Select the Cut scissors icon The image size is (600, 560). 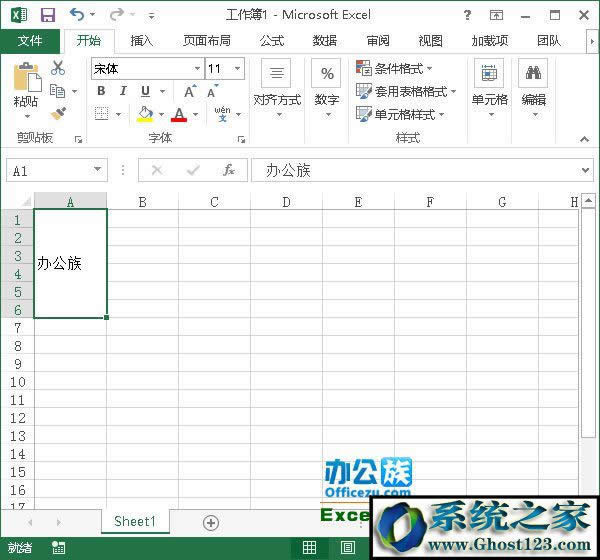click(x=58, y=68)
